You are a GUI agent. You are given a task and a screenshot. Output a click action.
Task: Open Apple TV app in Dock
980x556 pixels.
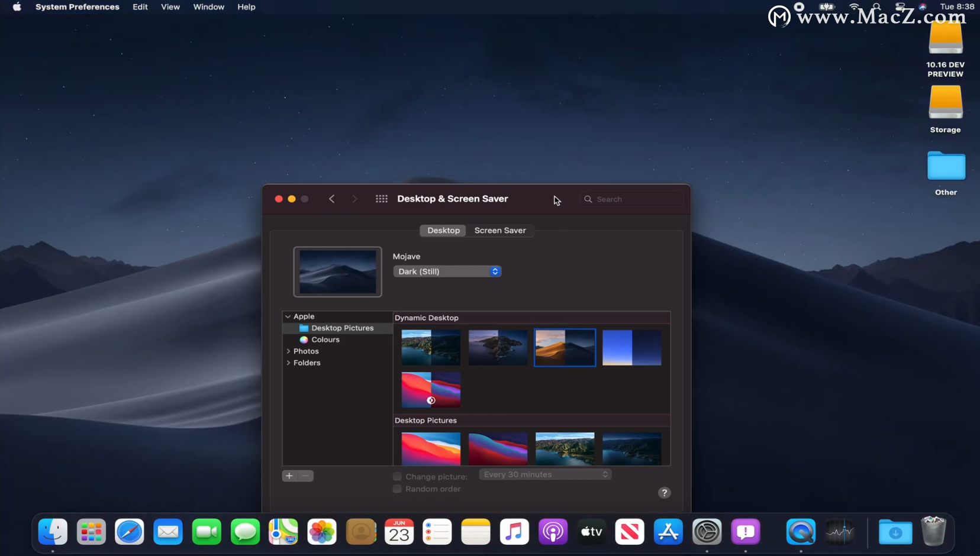pos(592,532)
